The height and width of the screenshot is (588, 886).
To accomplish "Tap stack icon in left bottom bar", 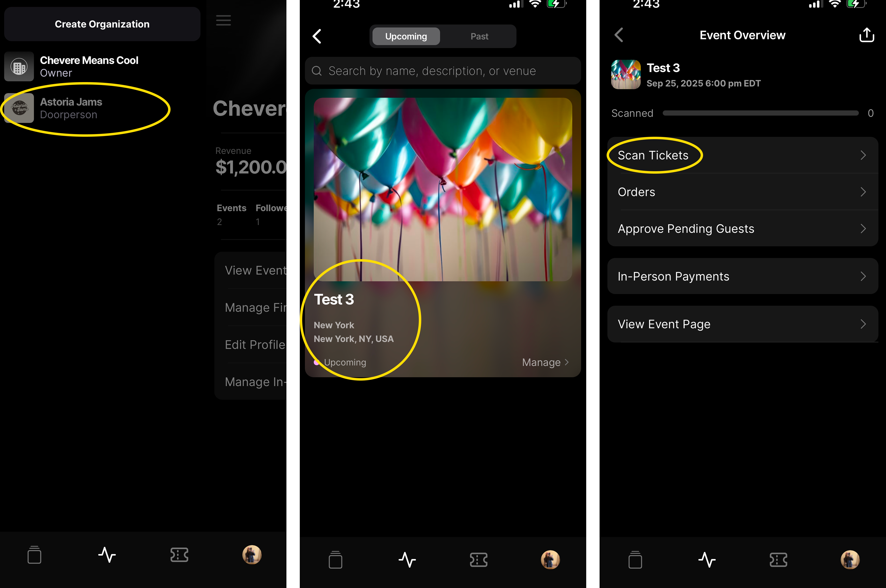I will click(x=34, y=555).
